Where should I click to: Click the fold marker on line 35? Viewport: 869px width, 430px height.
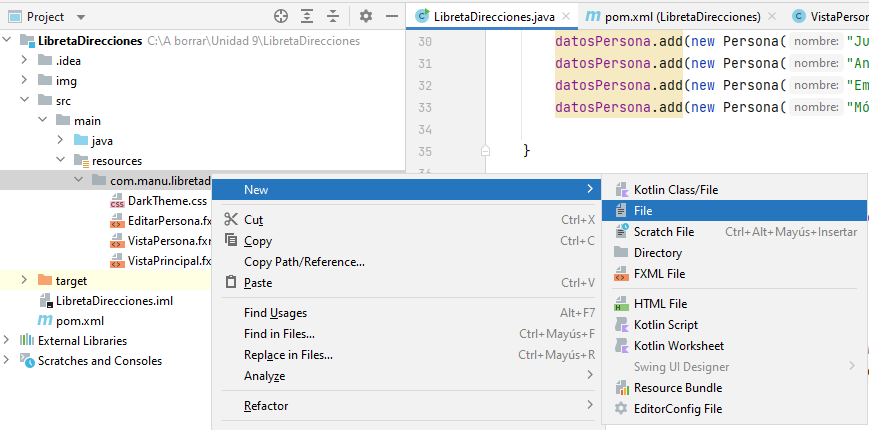tap(485, 150)
